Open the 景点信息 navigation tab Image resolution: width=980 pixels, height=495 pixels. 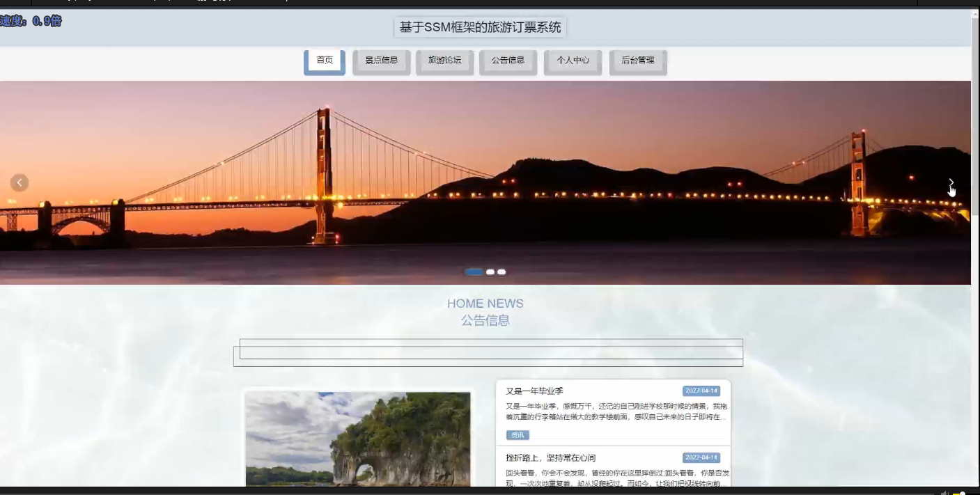click(x=382, y=61)
